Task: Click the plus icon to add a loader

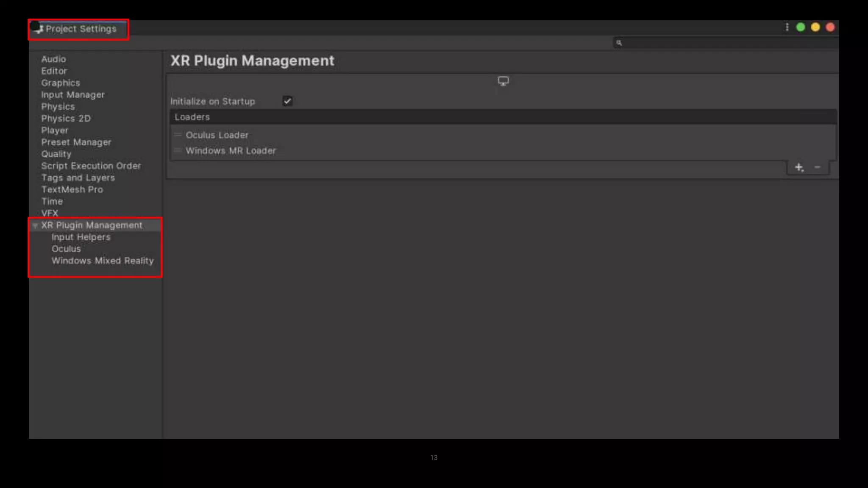Action: [799, 168]
